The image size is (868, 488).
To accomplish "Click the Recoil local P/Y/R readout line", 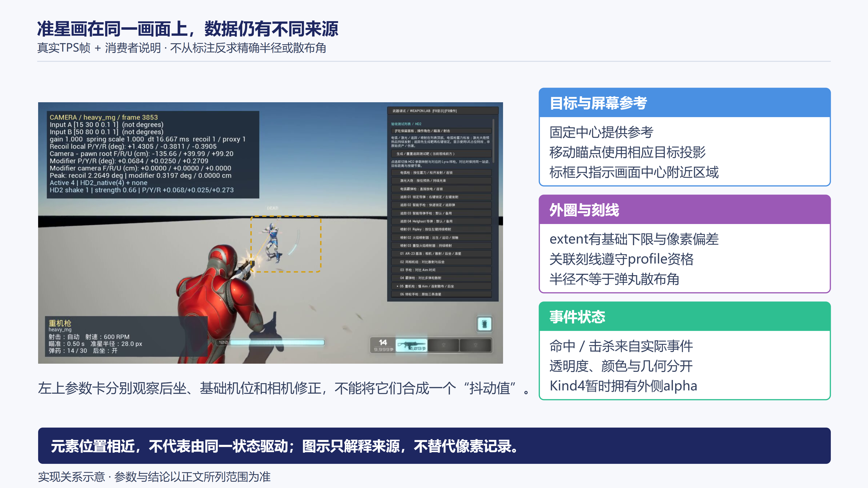I will point(133,146).
